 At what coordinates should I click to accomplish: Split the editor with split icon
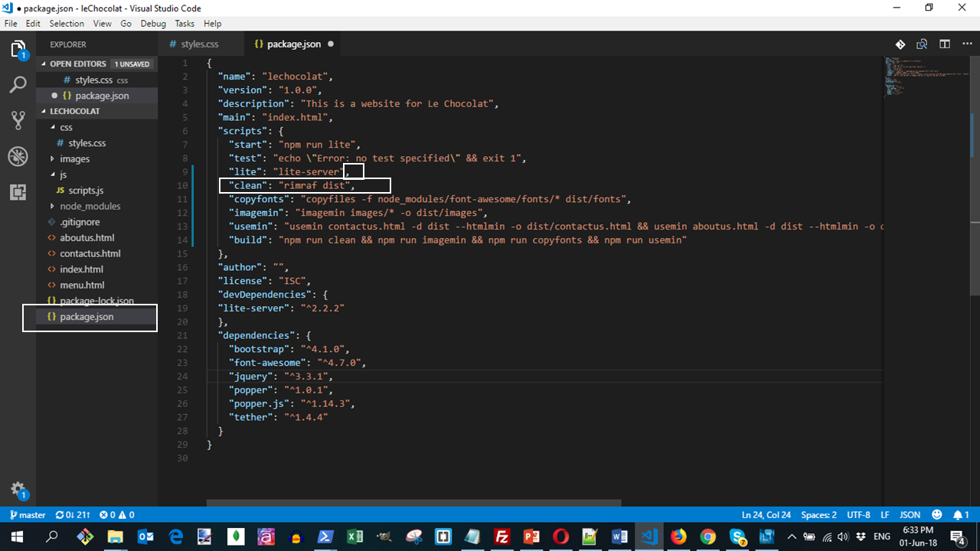pos(945,44)
